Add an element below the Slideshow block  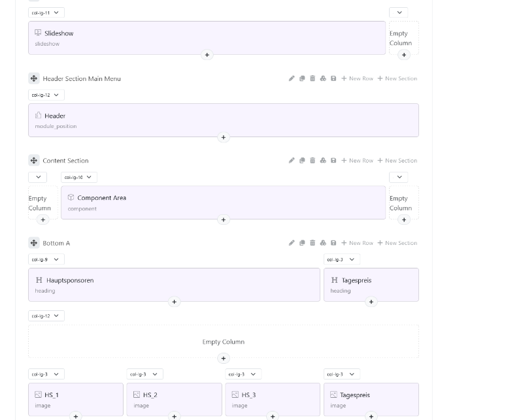(207, 55)
